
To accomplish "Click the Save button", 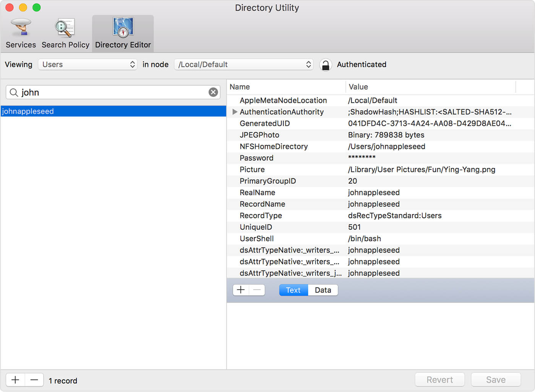I will [x=496, y=380].
